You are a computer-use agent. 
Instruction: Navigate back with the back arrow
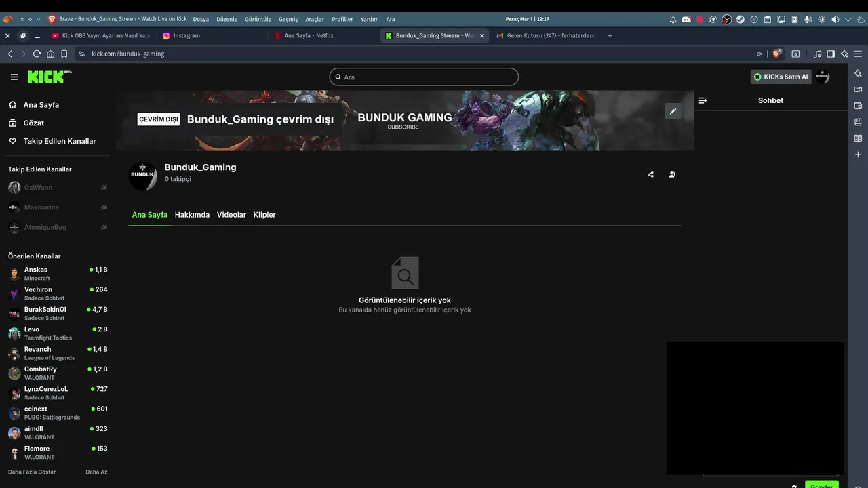click(9, 54)
